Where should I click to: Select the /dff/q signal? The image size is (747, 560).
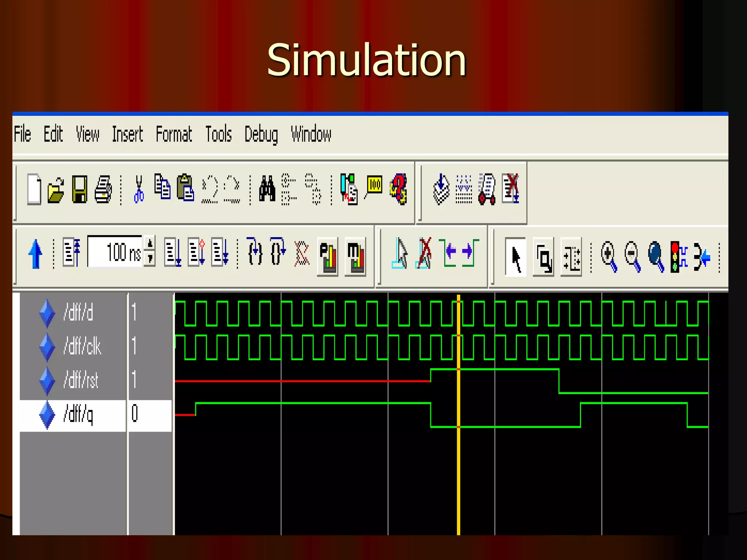[78, 415]
